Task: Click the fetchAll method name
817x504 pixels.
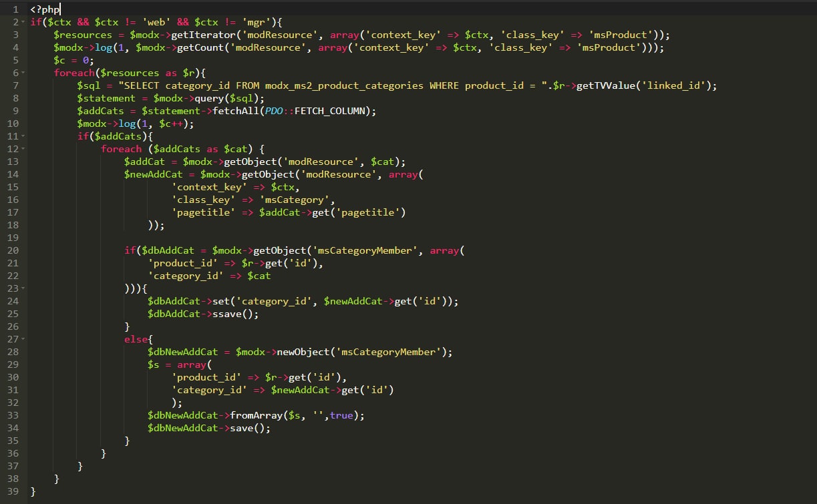Action: [236, 111]
